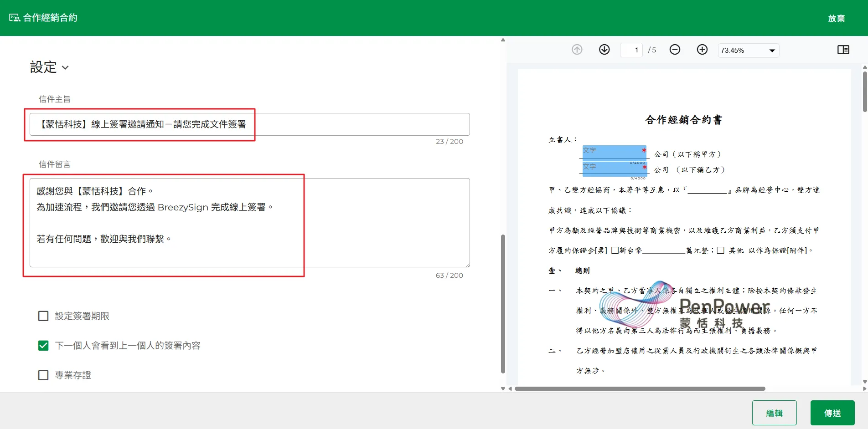The image size is (868, 429).
Task: Click the previous page up-arrow icon
Action: click(577, 50)
